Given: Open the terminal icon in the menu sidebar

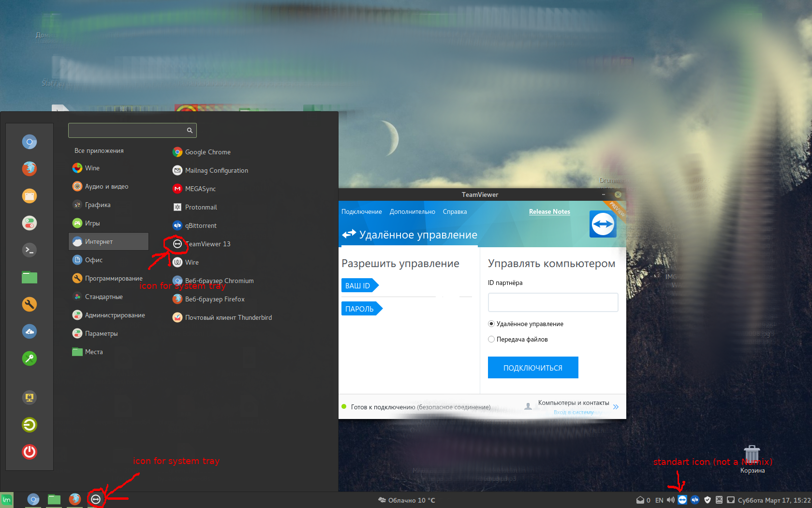Looking at the screenshot, I should [30, 250].
